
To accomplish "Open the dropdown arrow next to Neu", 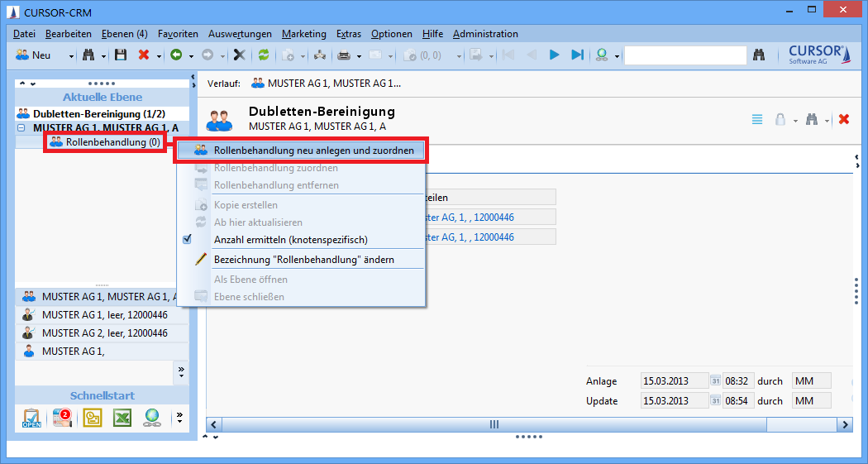I will pos(71,55).
